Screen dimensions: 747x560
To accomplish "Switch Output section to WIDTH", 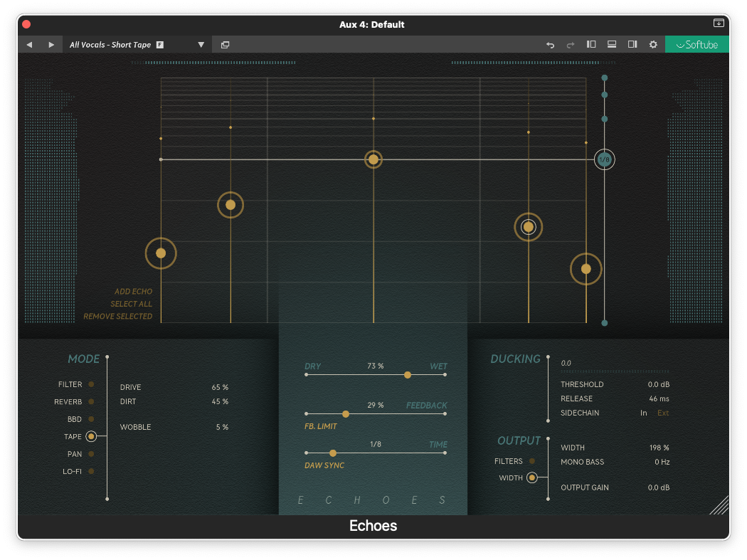I will [531, 477].
